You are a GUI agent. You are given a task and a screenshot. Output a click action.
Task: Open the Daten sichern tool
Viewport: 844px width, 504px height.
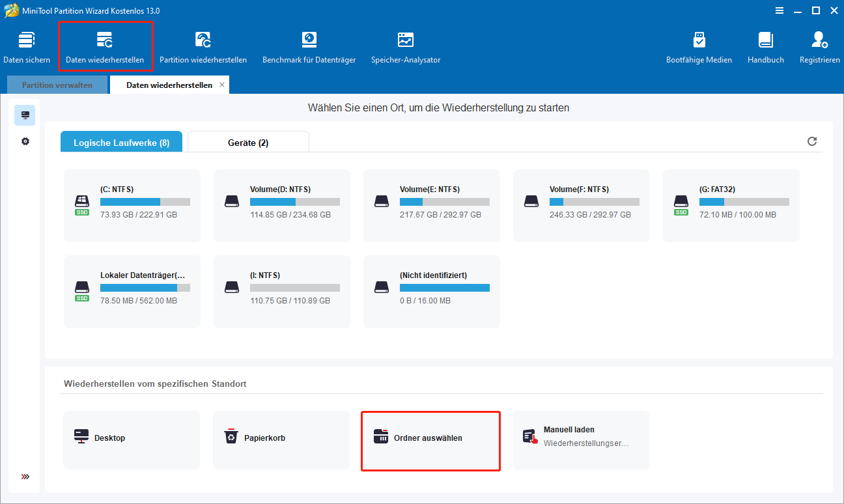pos(27,47)
